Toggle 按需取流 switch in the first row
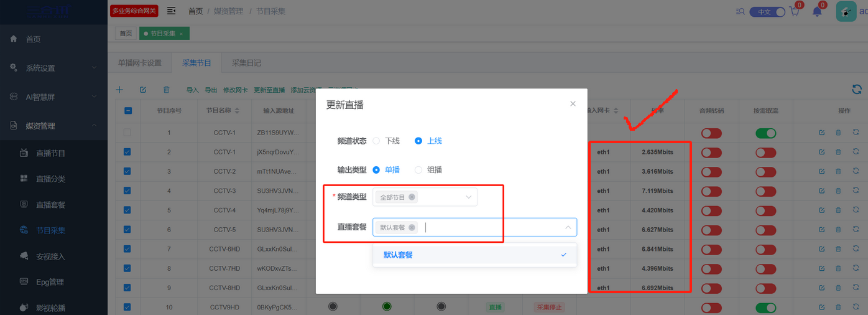This screenshot has width=868, height=315. pyautogui.click(x=765, y=133)
